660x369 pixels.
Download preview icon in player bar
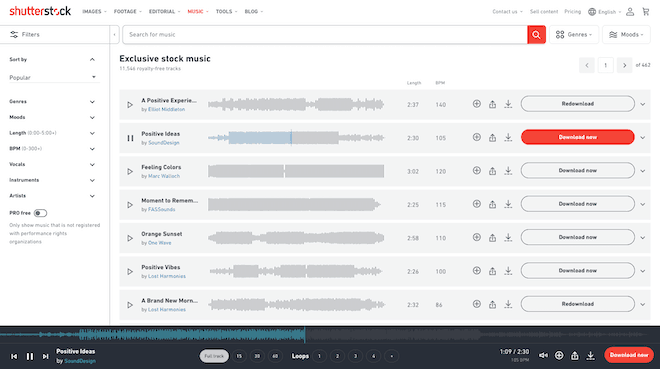pos(591,356)
